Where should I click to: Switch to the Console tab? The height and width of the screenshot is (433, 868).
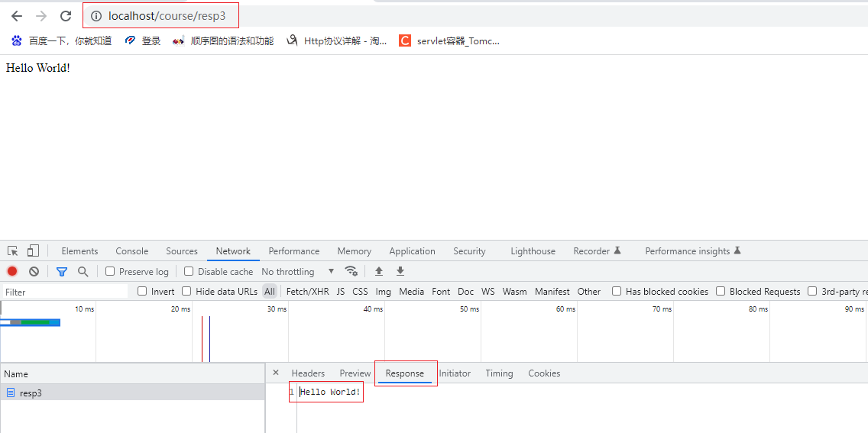pos(132,251)
